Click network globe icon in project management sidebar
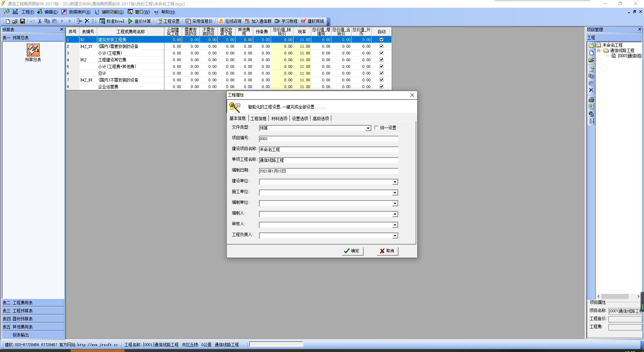The width and height of the screenshot is (644, 352). (x=591, y=114)
